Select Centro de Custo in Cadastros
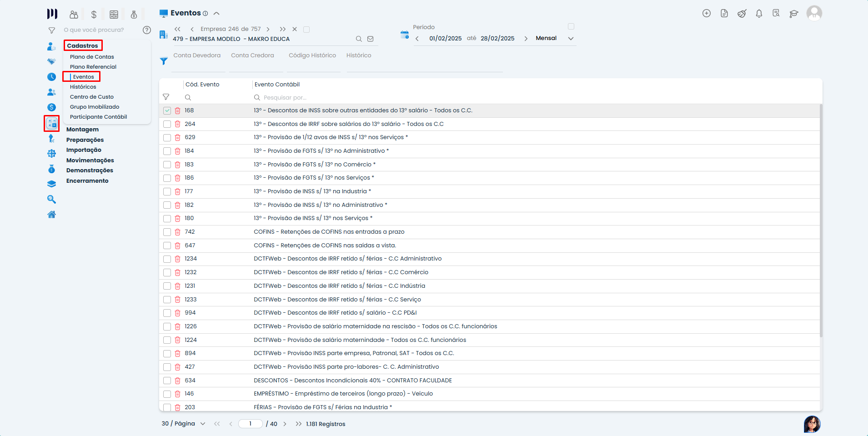The height and width of the screenshot is (436, 868). (92, 97)
